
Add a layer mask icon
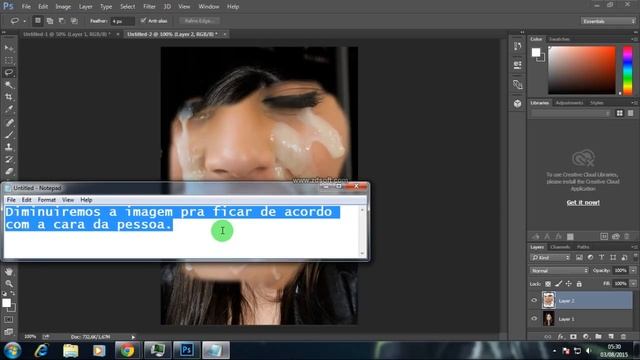(573, 337)
